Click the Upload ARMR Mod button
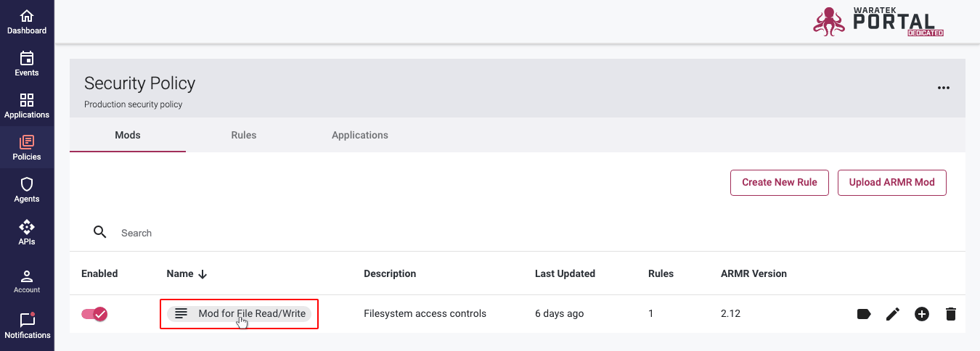The width and height of the screenshot is (980, 351). (892, 183)
